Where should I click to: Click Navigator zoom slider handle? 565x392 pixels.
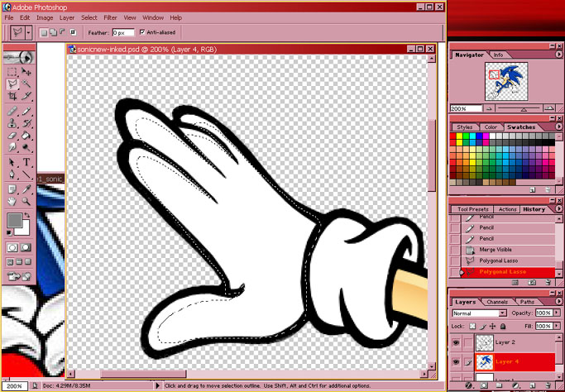[524, 109]
